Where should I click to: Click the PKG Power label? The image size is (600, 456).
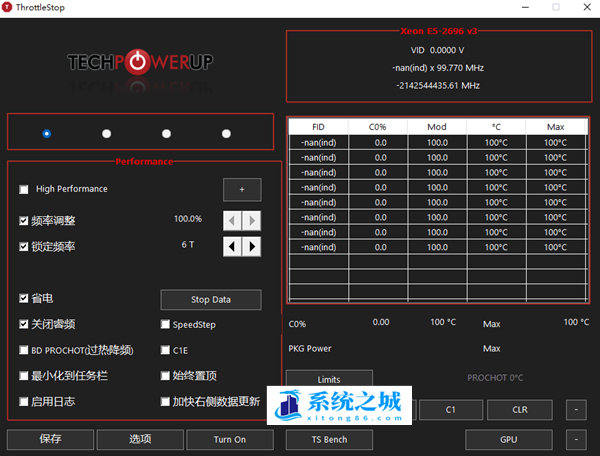[x=310, y=349]
